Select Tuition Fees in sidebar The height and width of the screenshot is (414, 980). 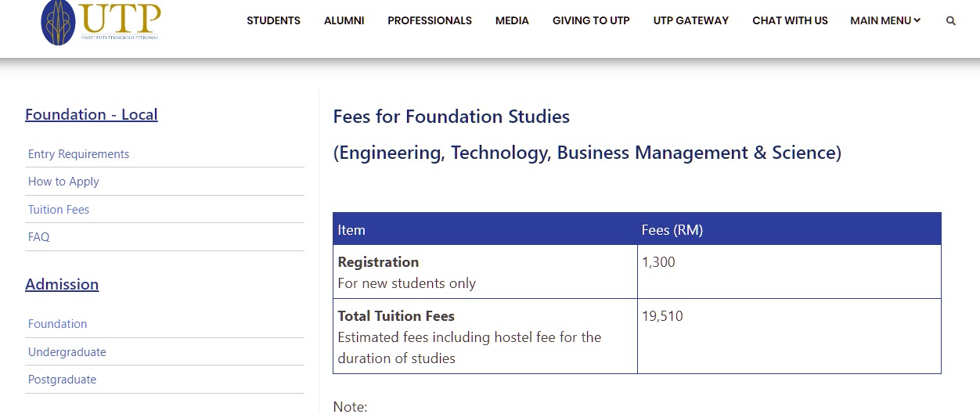tap(59, 210)
